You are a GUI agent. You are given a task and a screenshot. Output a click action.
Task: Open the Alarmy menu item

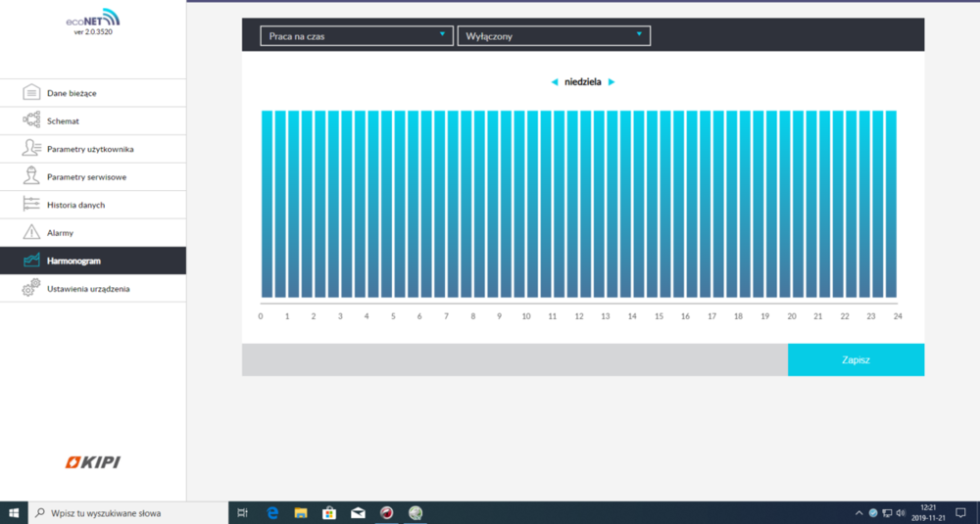click(61, 233)
